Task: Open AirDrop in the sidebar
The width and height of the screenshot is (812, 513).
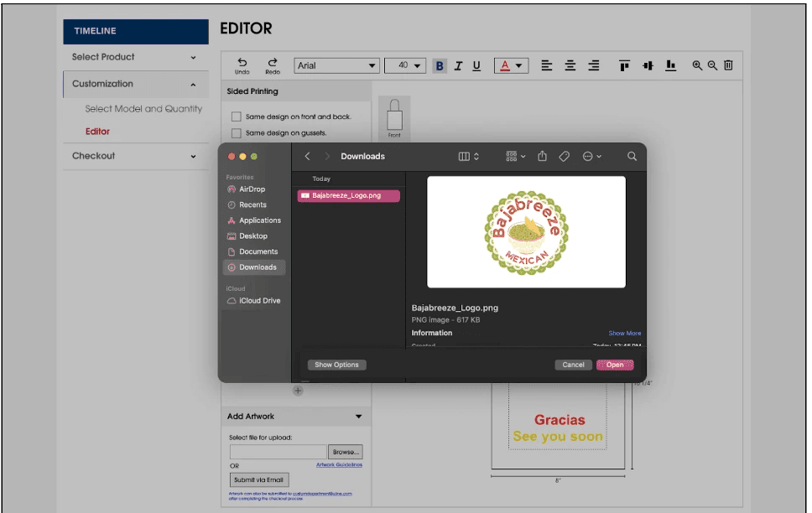Action: point(253,189)
